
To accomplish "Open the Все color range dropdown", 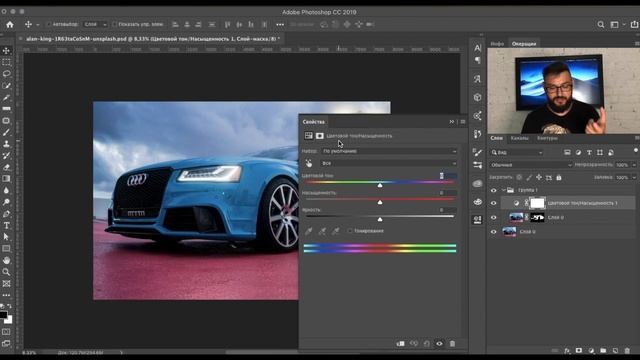I will 389,163.
